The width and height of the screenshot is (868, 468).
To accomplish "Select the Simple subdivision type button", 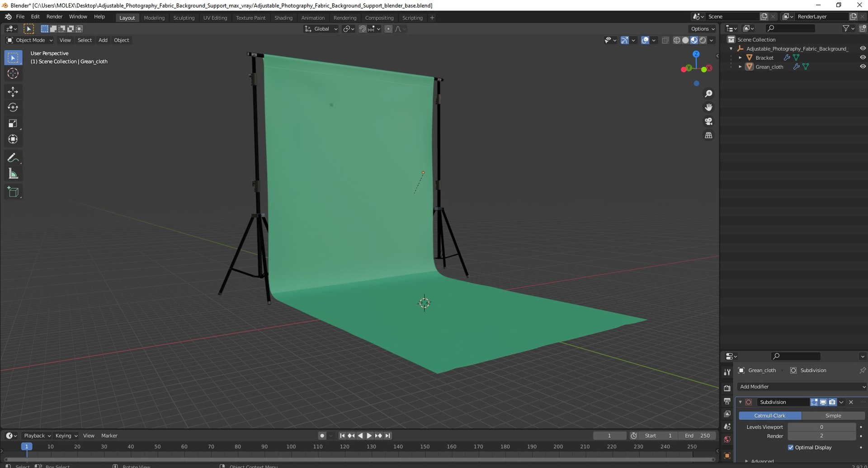I will point(833,416).
